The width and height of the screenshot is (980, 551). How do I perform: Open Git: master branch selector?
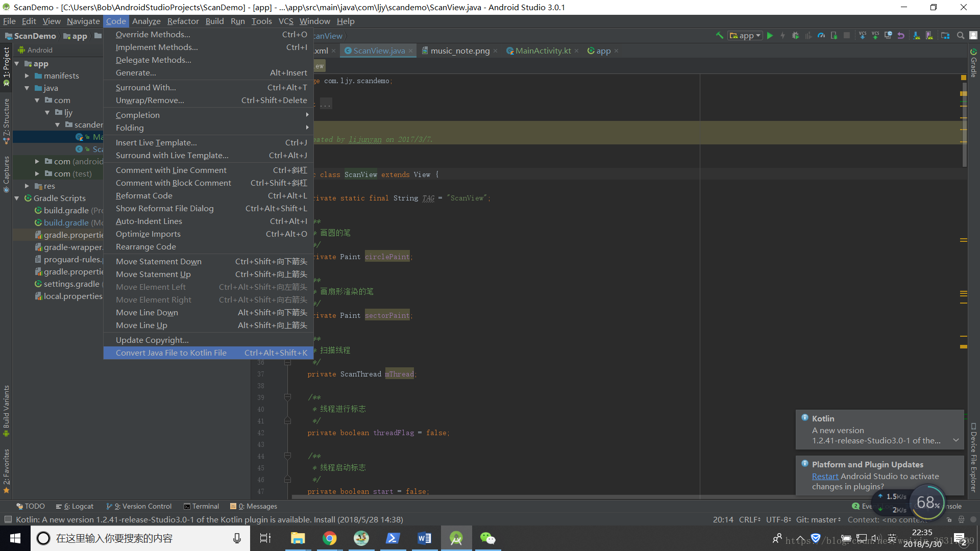pos(818,519)
